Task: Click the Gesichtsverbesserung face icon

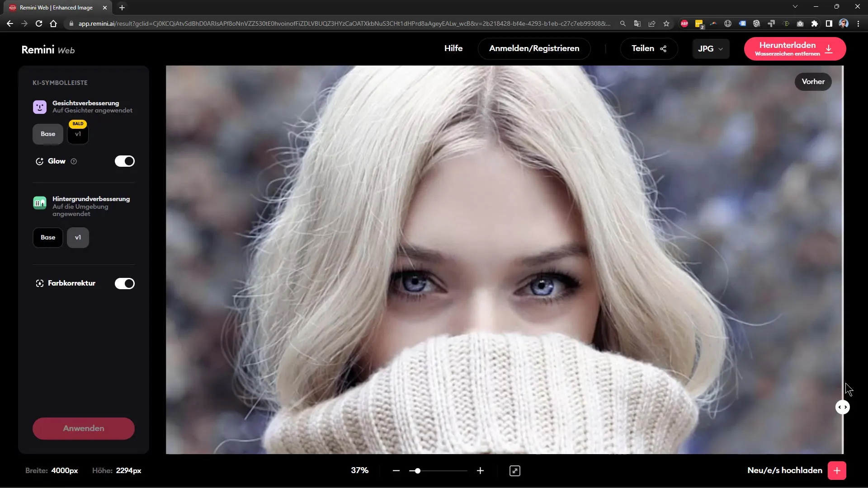Action: (x=40, y=107)
